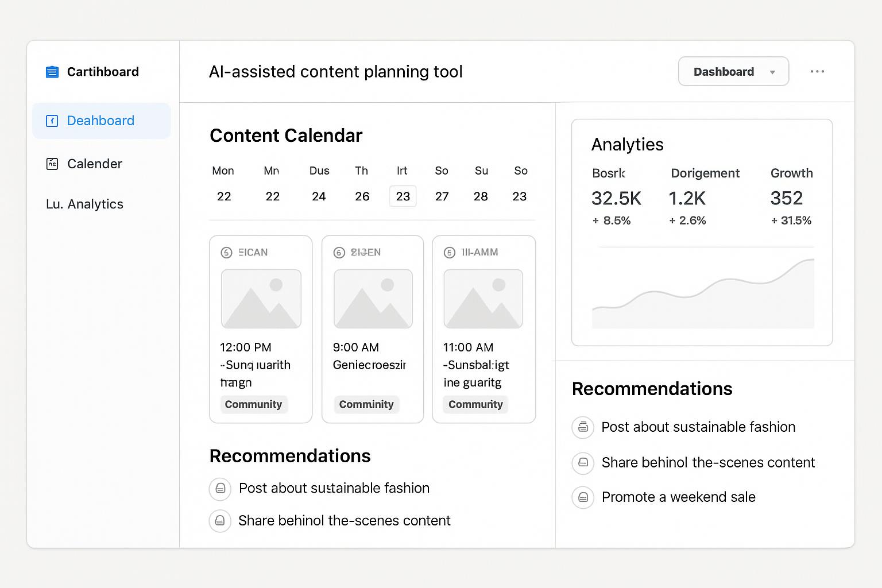
Task: Open the 9:00 AM post image thumbnail
Action: [373, 299]
